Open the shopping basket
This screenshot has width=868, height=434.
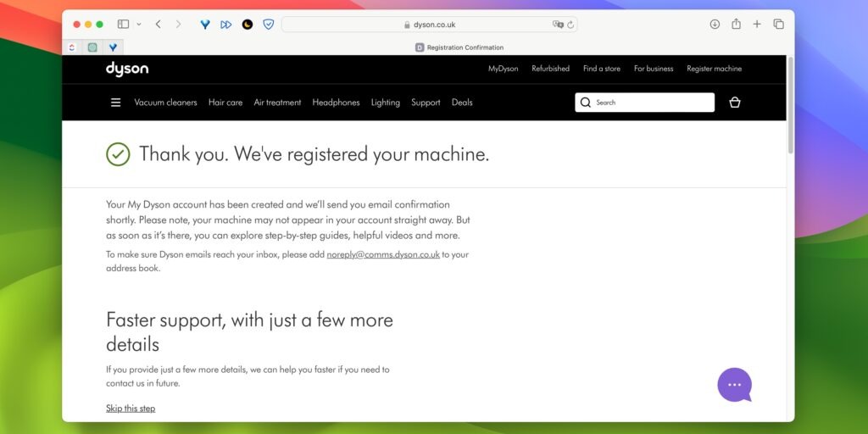click(735, 103)
